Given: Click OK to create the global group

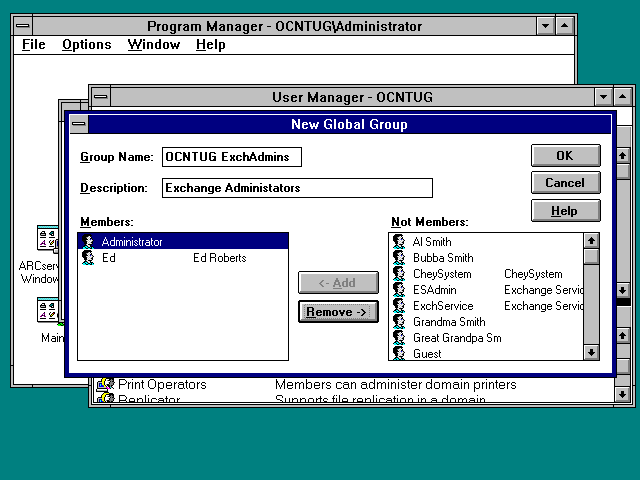Looking at the screenshot, I should pos(565,156).
